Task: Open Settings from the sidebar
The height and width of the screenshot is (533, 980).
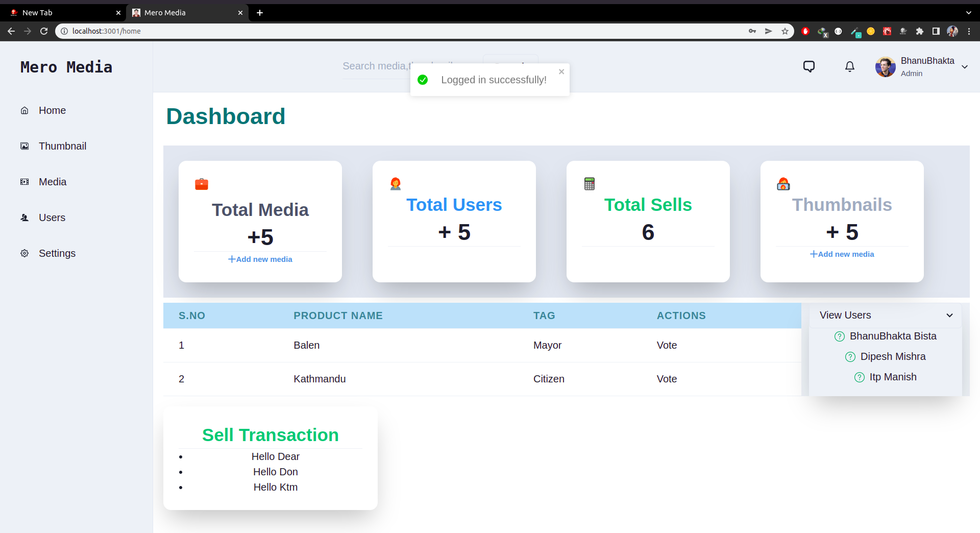Action: (57, 253)
